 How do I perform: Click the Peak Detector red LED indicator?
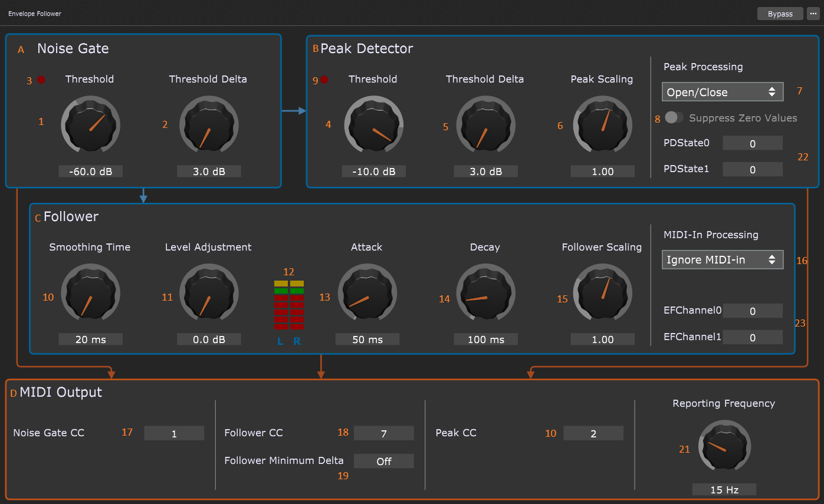(x=324, y=80)
